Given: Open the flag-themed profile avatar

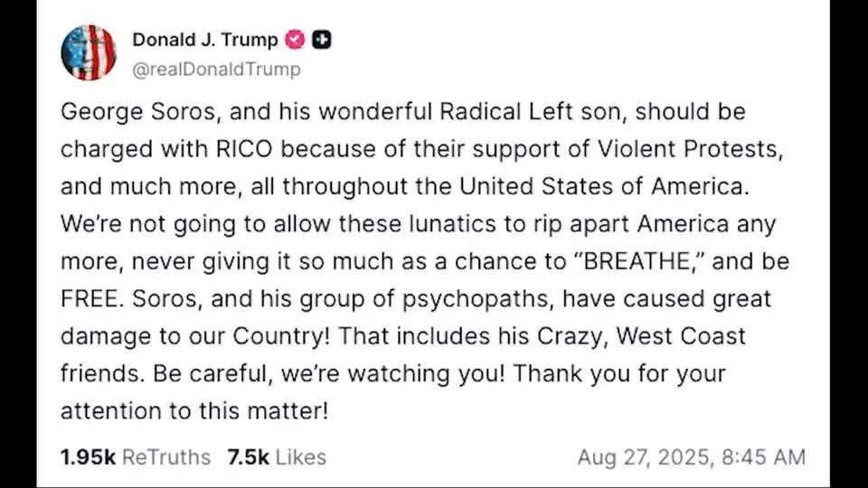Looking at the screenshot, I should 89,52.
